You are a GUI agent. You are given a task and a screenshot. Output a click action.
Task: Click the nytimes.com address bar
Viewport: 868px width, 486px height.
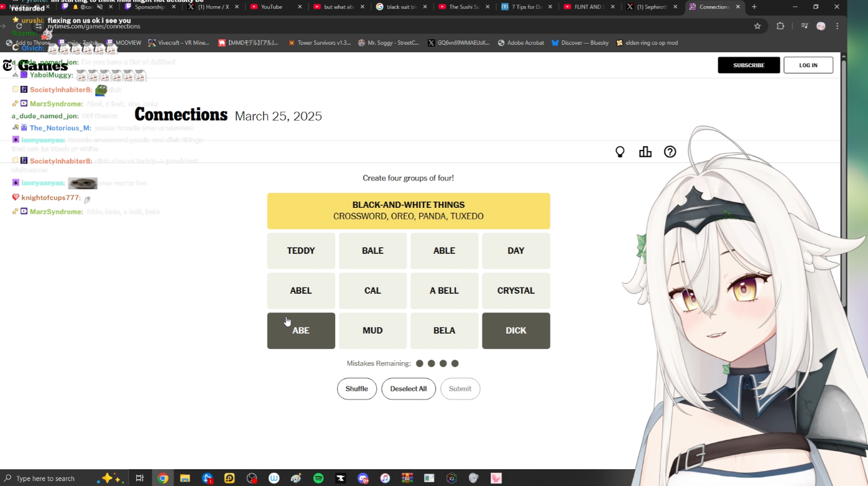click(398, 26)
